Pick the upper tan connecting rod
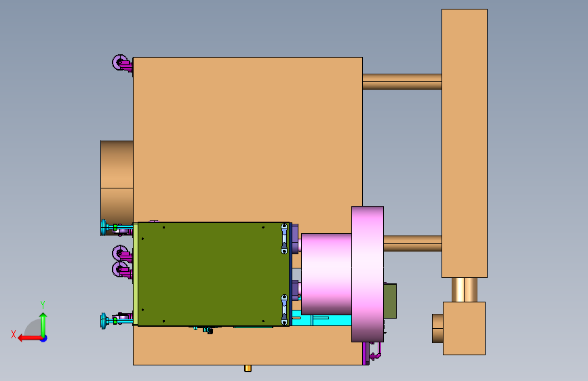 coord(402,82)
